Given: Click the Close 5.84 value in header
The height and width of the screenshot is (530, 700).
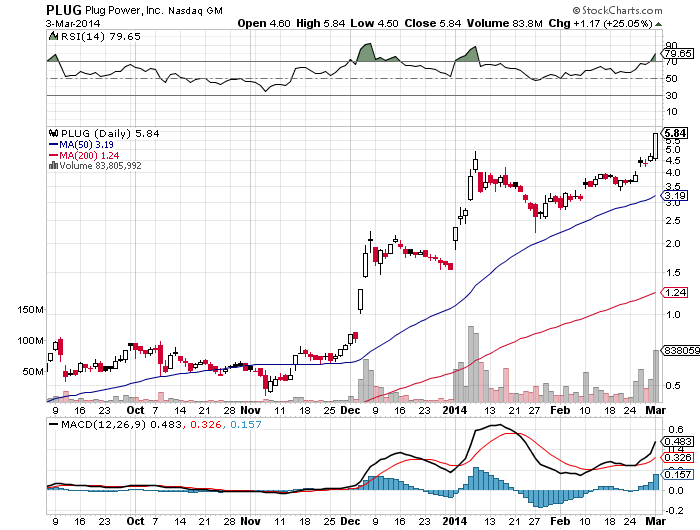Looking at the screenshot, I should pyautogui.click(x=433, y=23).
